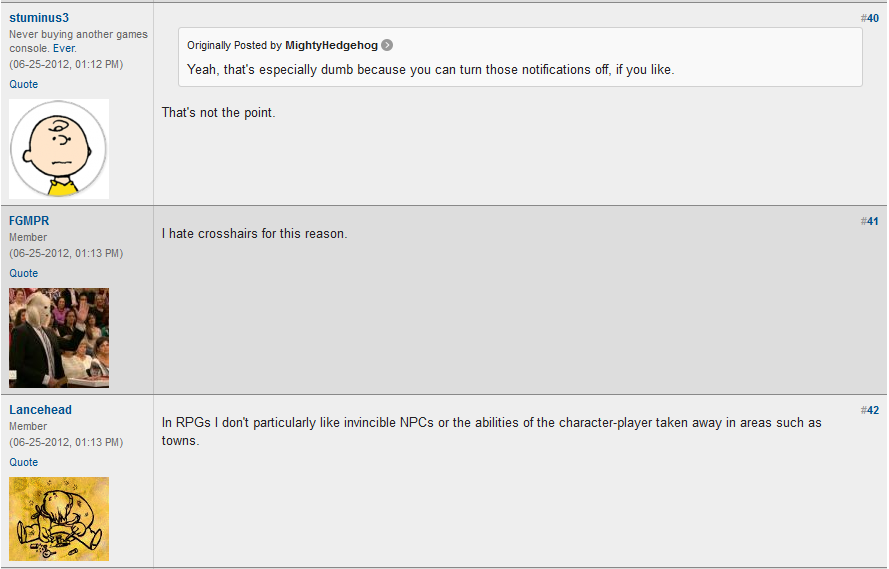This screenshot has width=889, height=569.
Task: Click the view-post arrow beside MightyHedgehog
Action: (x=387, y=45)
